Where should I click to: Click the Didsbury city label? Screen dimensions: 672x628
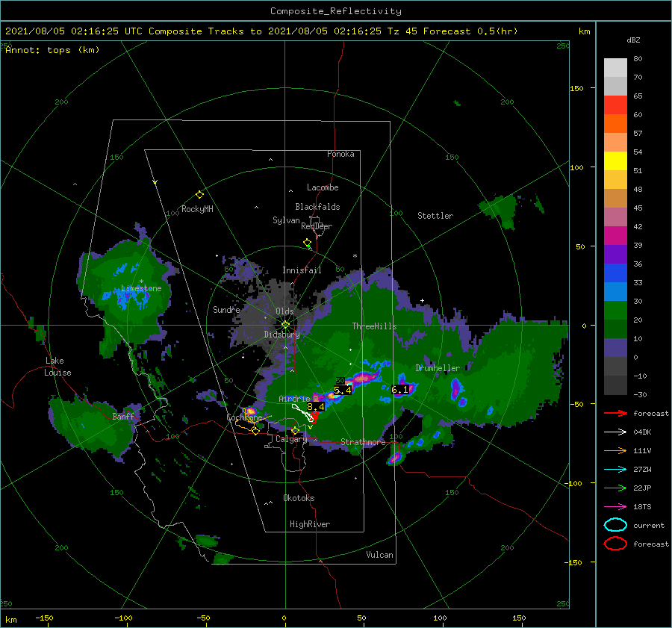point(281,335)
